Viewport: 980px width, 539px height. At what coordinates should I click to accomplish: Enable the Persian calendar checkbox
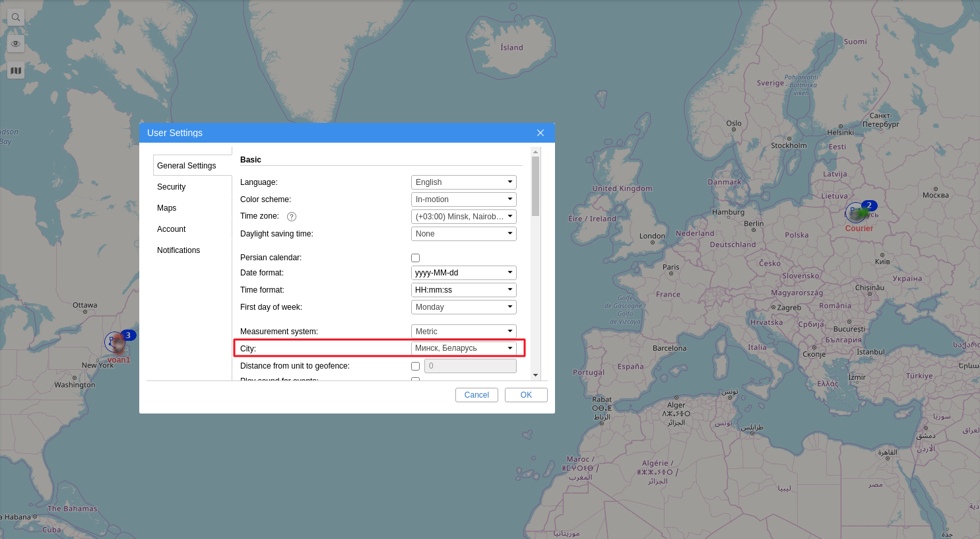coord(415,258)
